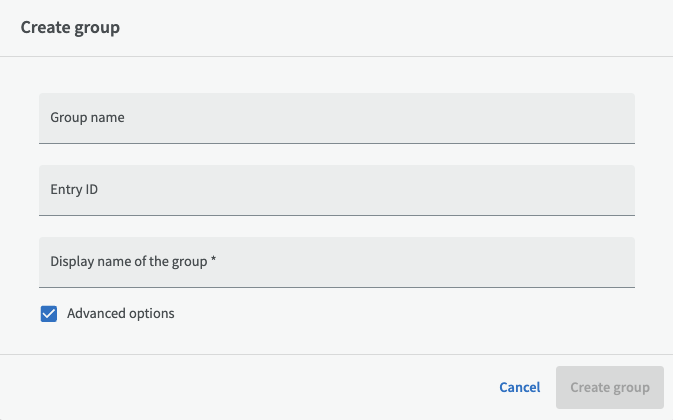Viewport: 673px width, 420px height.
Task: Click the Display name field underline
Action: tap(336, 287)
